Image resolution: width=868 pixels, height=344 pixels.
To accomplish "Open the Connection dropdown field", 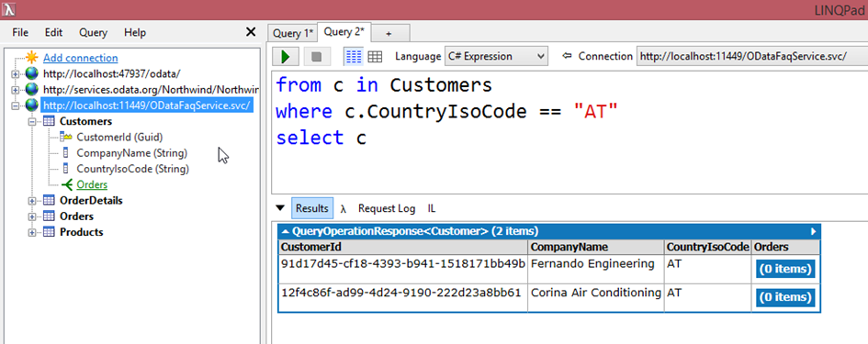I will (x=752, y=56).
